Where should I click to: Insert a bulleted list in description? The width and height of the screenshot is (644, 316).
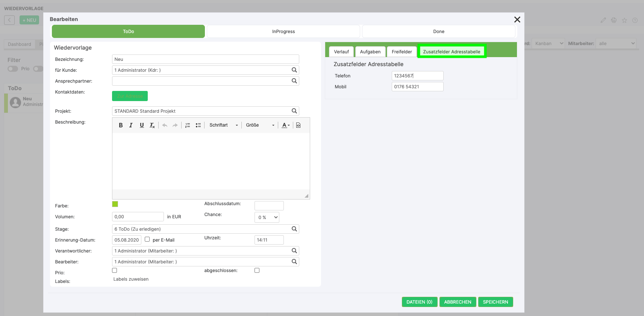[x=198, y=125]
